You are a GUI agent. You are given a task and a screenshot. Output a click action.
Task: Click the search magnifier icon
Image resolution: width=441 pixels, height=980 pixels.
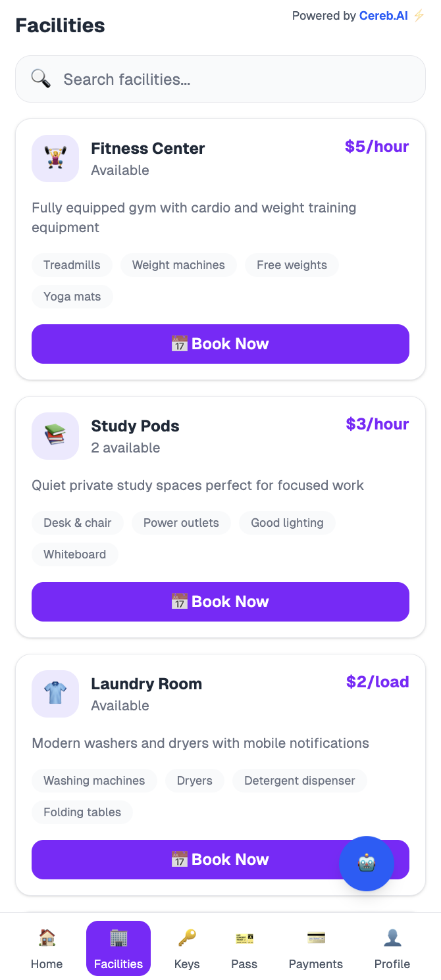pyautogui.click(x=40, y=78)
